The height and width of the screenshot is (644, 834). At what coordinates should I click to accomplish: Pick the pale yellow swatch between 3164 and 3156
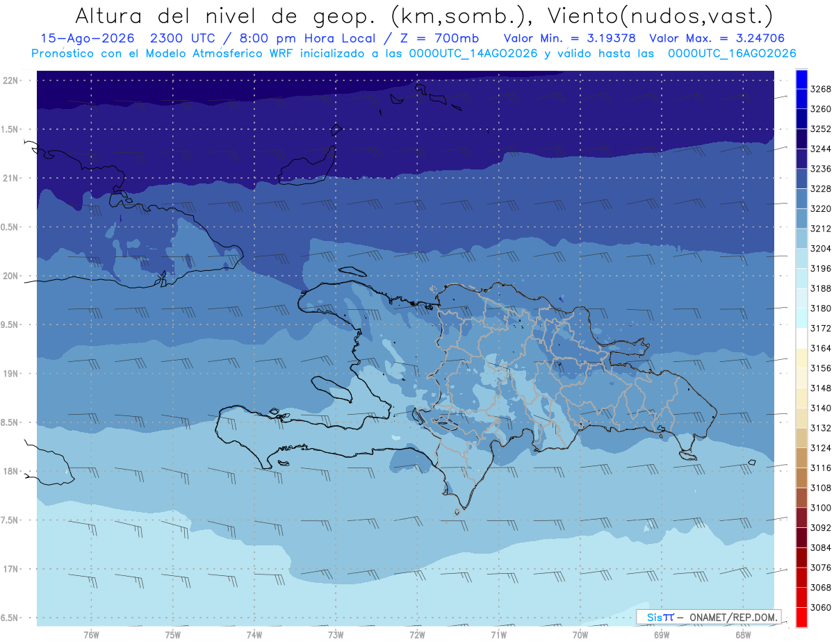tap(801, 358)
